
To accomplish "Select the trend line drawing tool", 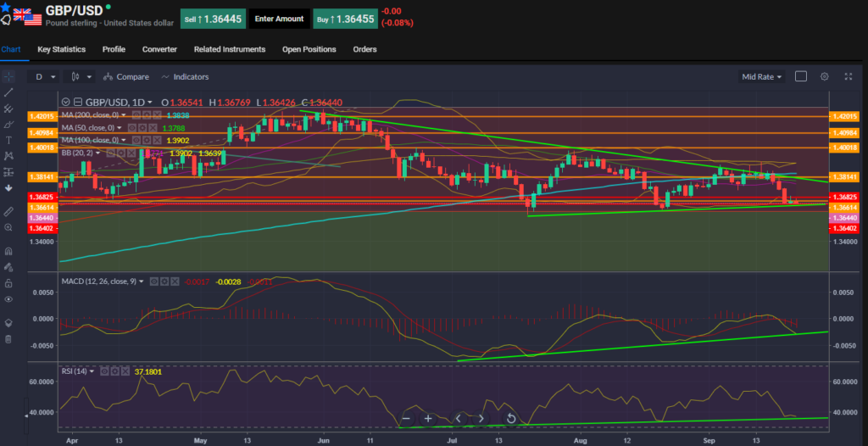I will (8, 92).
